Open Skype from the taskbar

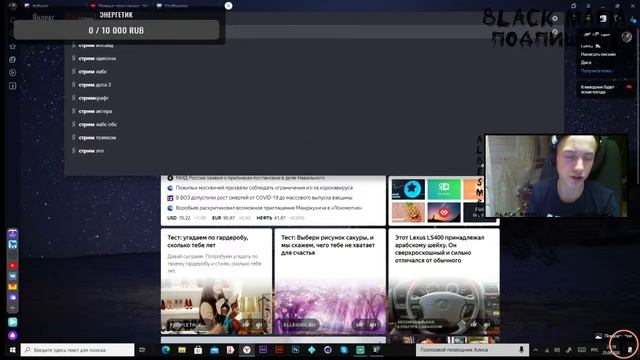coord(344,350)
